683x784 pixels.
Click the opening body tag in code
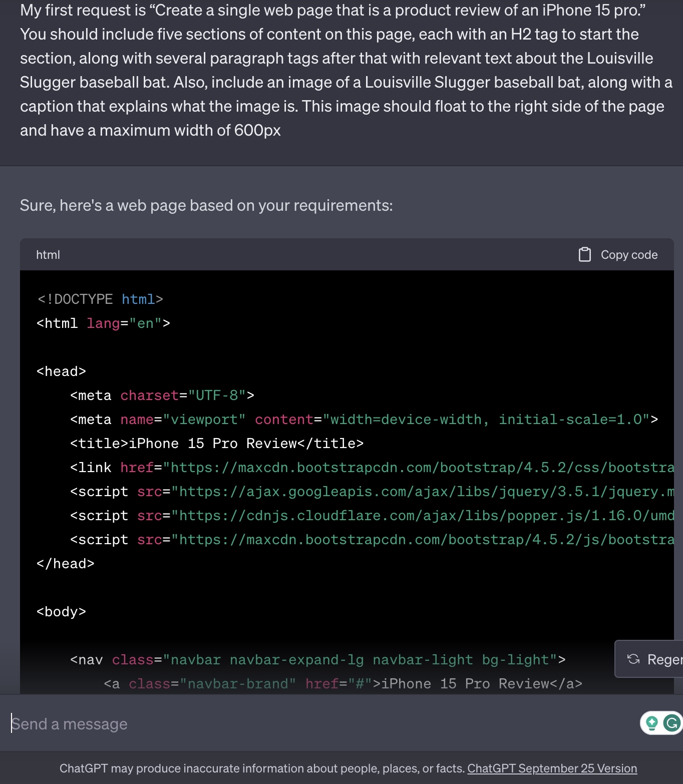click(x=61, y=612)
